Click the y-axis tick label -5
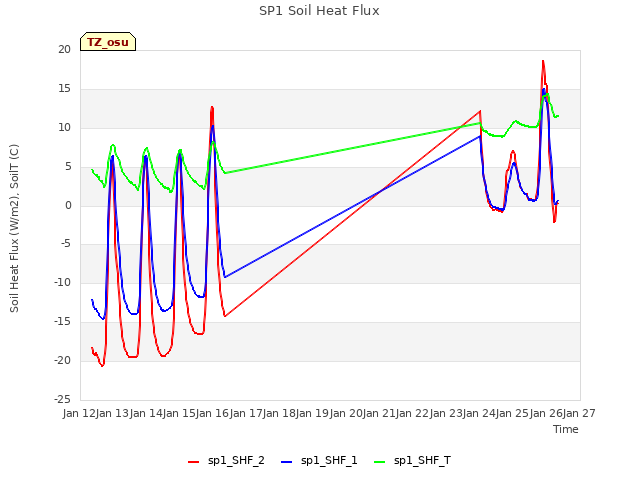This screenshot has height=480, width=640. click(x=66, y=244)
